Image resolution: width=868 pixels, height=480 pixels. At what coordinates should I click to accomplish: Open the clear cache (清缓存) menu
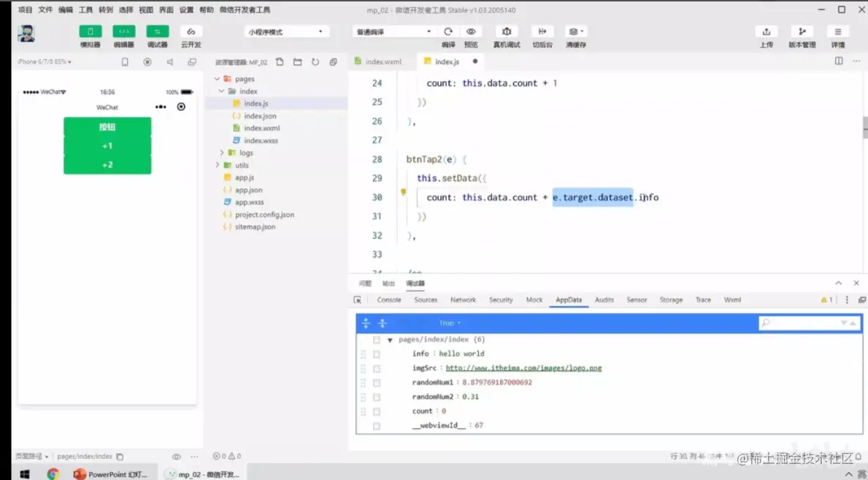576,31
